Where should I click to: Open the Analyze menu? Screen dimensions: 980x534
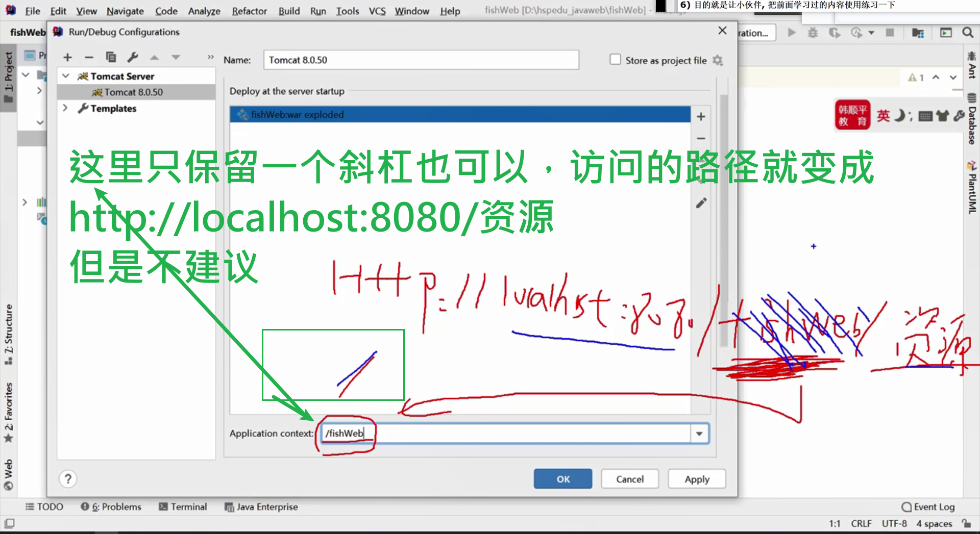[204, 11]
